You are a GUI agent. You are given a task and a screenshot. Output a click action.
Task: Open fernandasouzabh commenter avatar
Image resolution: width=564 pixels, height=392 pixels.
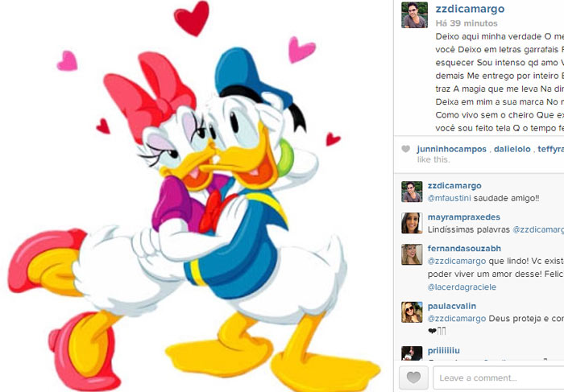(412, 254)
